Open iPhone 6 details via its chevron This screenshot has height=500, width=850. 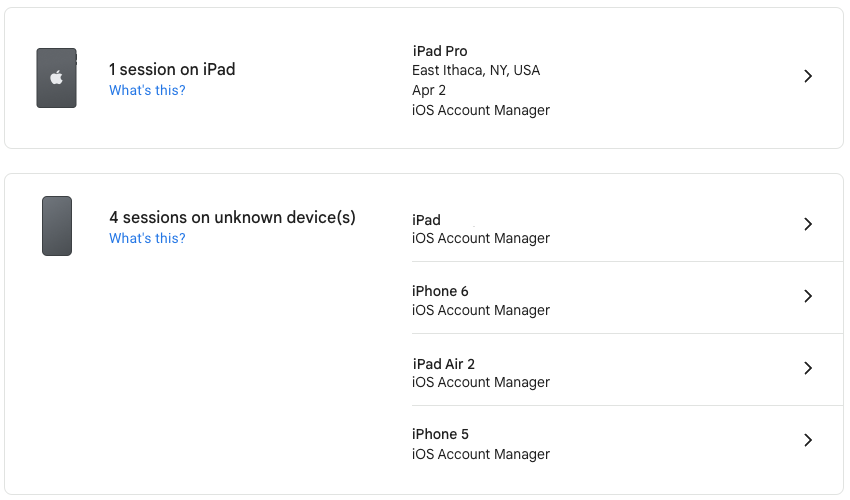pos(808,297)
